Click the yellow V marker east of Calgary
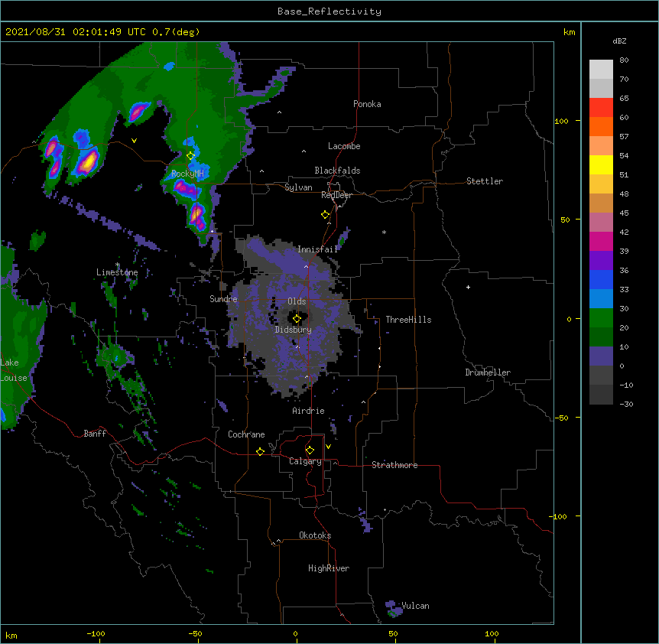 click(328, 447)
